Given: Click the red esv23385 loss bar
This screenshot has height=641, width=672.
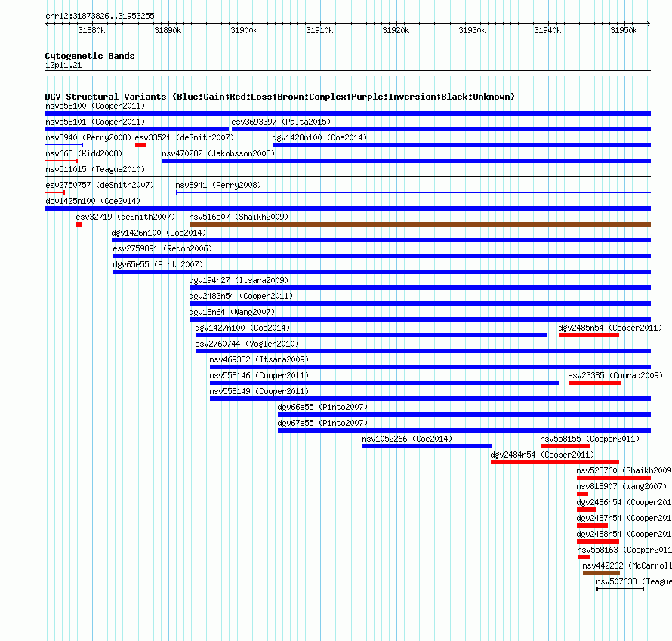Looking at the screenshot, I should pos(594,383).
